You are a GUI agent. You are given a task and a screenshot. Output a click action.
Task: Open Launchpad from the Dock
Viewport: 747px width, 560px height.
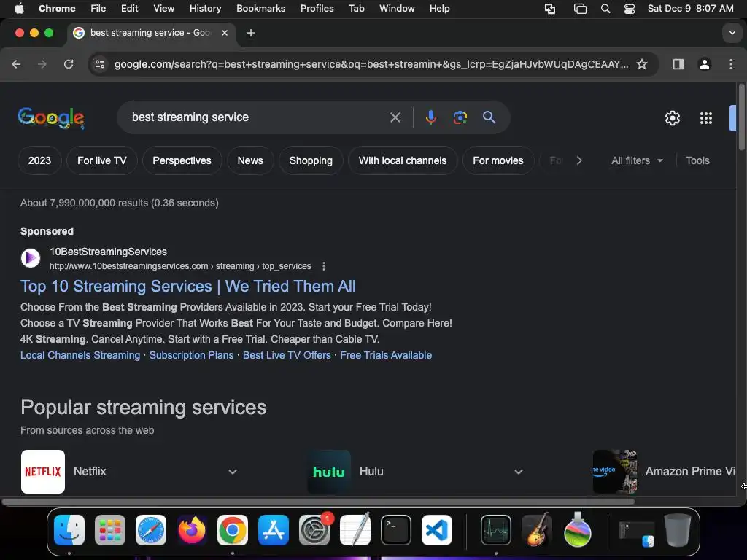pos(110,530)
